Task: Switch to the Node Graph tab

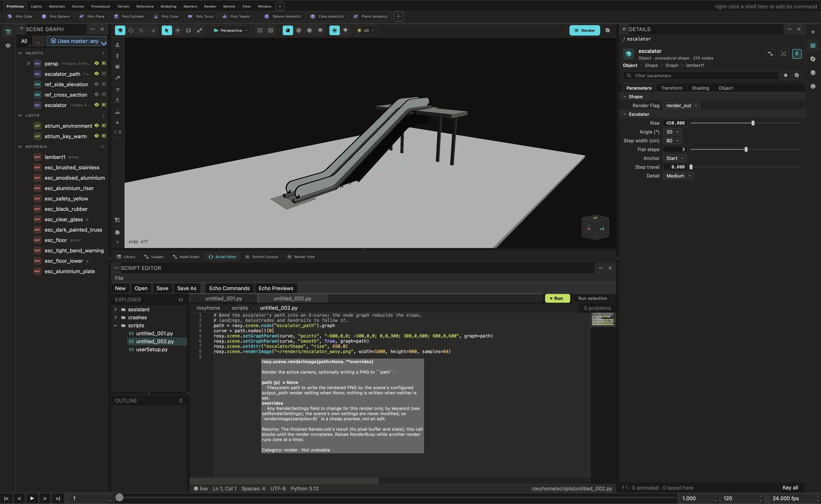Action: (x=186, y=257)
